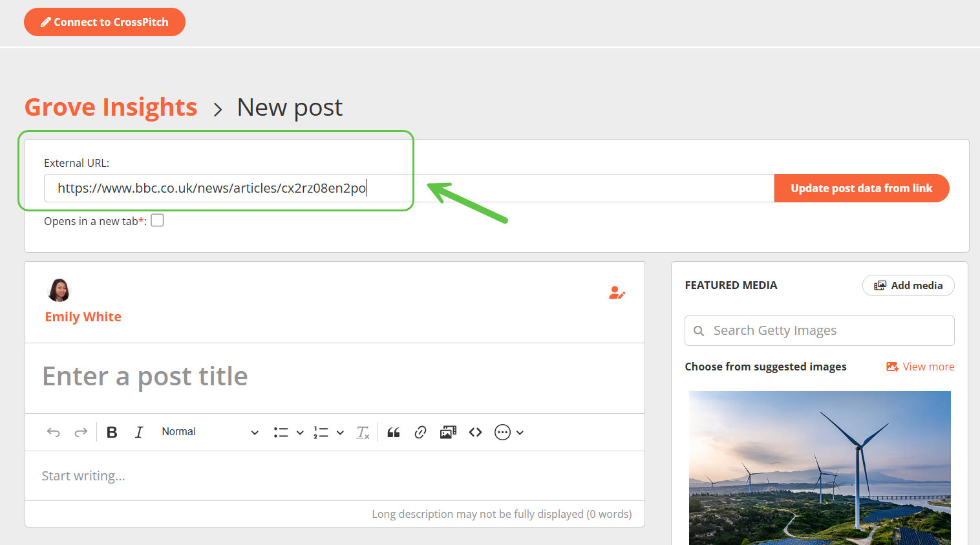
Task: Click the FEATURED MEDIA heading
Action: [x=731, y=285]
